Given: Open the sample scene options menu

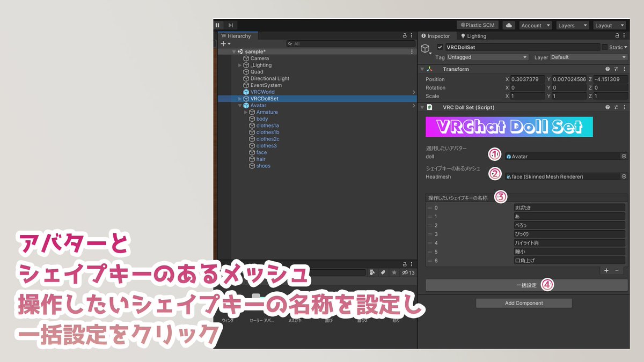Looking at the screenshot, I should [x=412, y=51].
